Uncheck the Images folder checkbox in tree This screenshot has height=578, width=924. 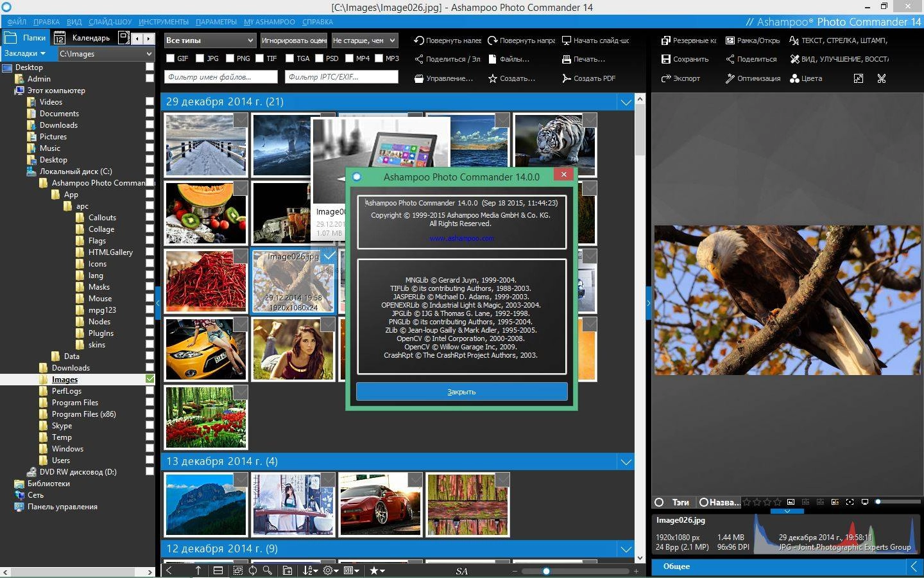tap(150, 379)
